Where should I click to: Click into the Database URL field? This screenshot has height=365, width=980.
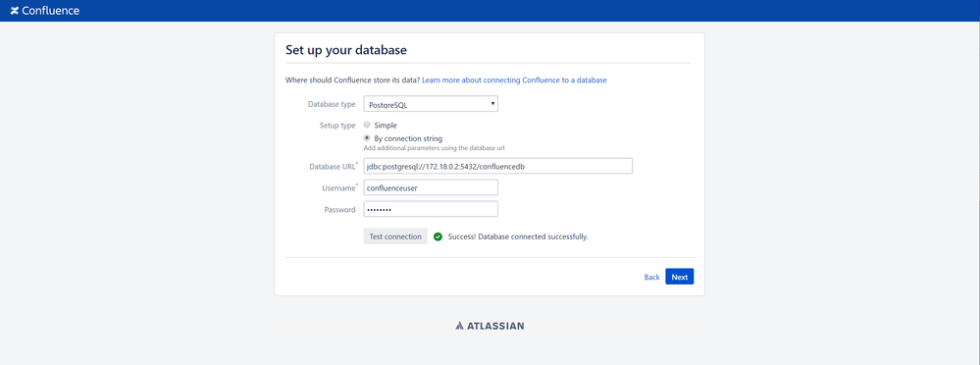[x=498, y=166]
